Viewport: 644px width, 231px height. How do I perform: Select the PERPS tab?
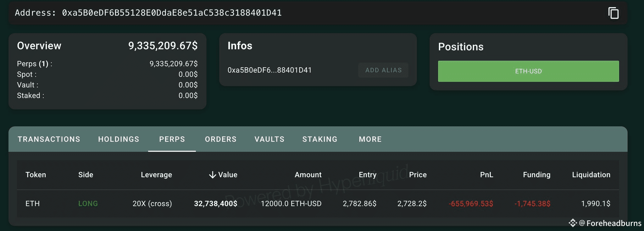click(172, 139)
